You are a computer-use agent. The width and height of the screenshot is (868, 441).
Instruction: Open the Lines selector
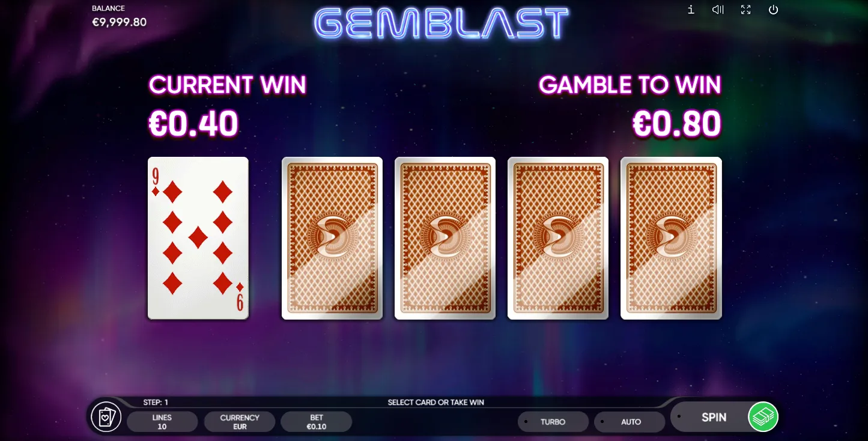[x=162, y=422]
